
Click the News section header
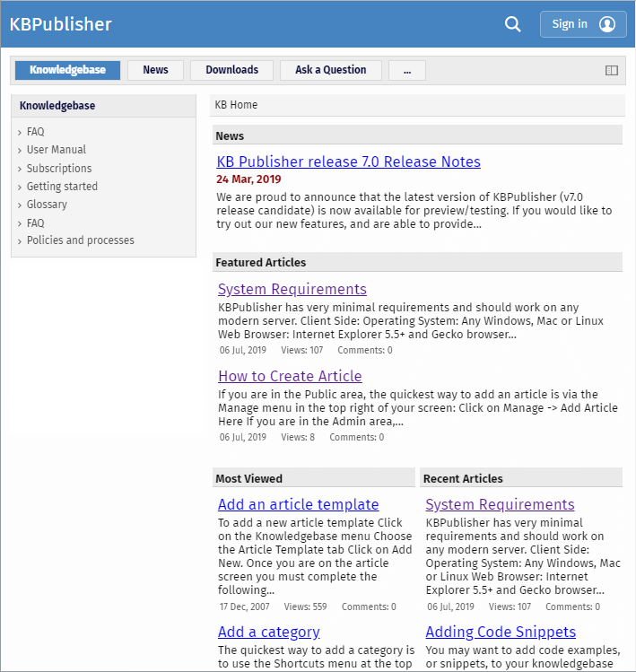pyautogui.click(x=417, y=135)
